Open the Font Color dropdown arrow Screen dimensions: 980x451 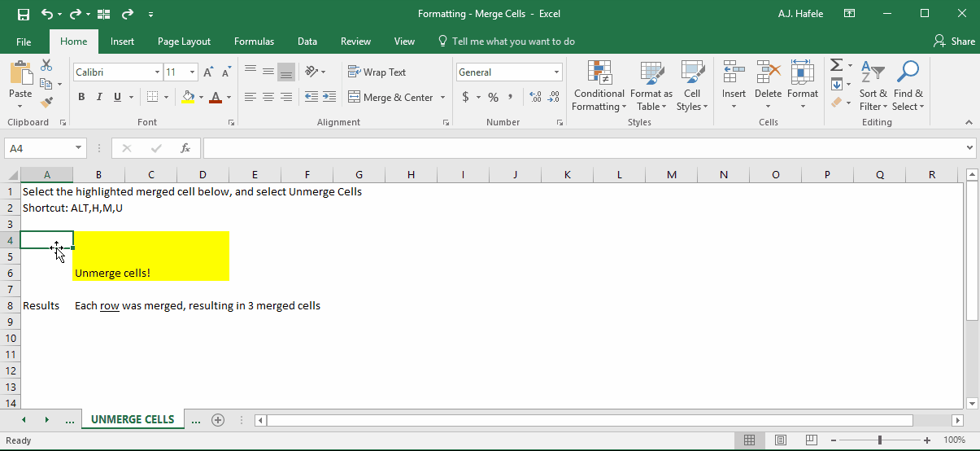tap(229, 97)
